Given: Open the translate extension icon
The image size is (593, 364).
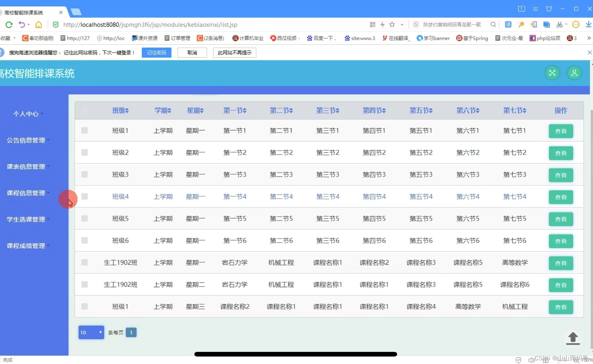Looking at the screenshot, I should click(x=508, y=25).
